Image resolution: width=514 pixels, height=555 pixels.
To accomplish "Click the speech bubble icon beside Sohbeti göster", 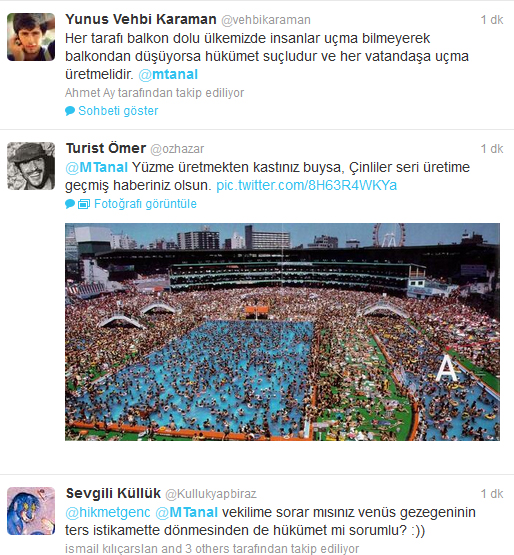I will 70,111.
